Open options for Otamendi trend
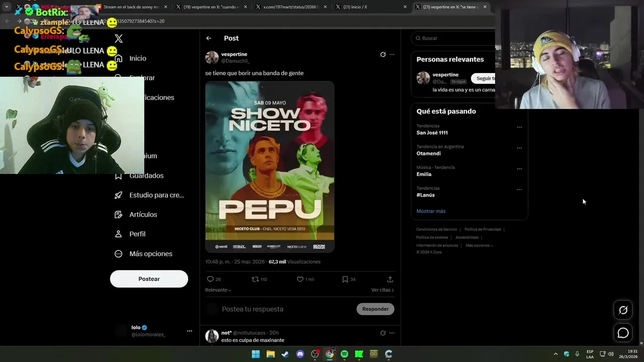644x362 pixels. [x=519, y=148]
